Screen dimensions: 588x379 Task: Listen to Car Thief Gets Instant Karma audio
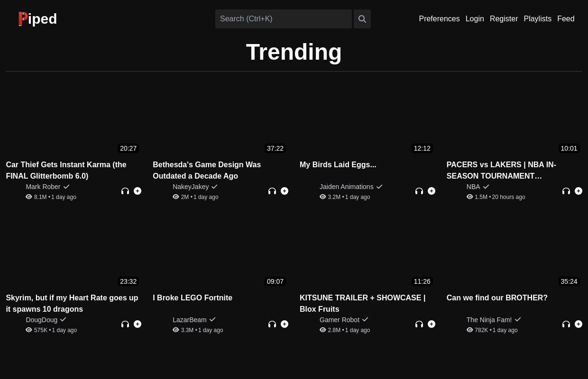pyautogui.click(x=125, y=191)
